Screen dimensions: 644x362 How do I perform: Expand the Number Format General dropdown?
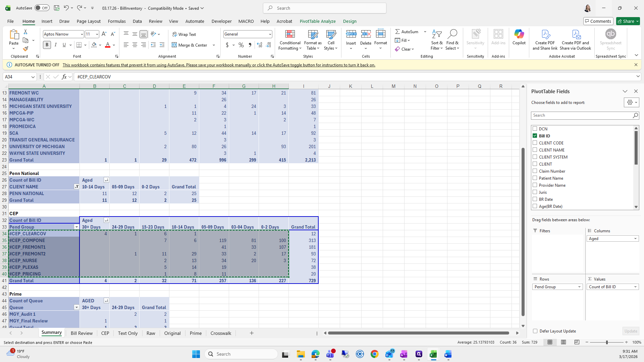point(270,34)
